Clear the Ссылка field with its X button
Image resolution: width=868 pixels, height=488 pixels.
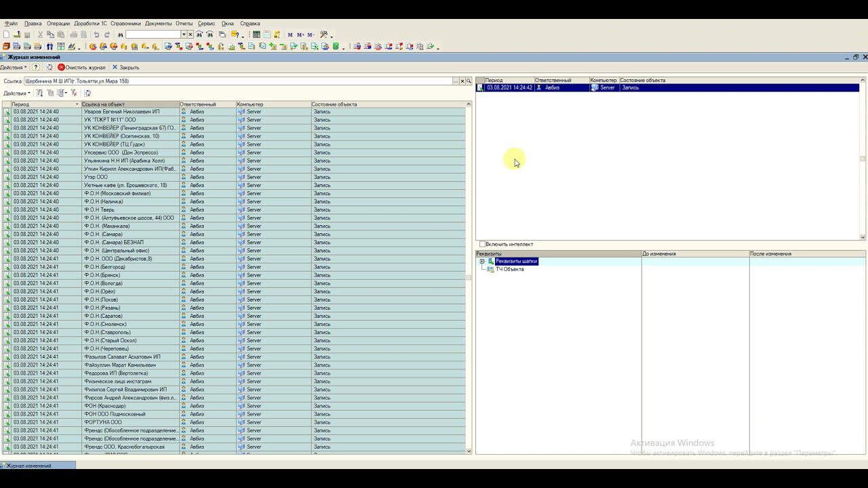[462, 81]
